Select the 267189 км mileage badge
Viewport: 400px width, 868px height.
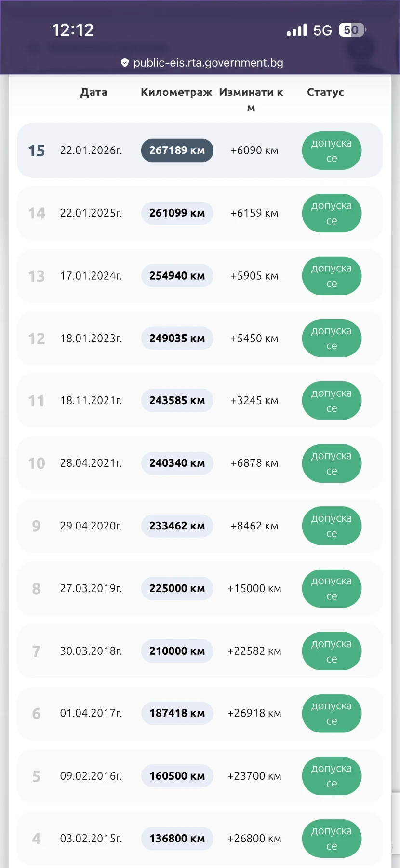tap(177, 150)
